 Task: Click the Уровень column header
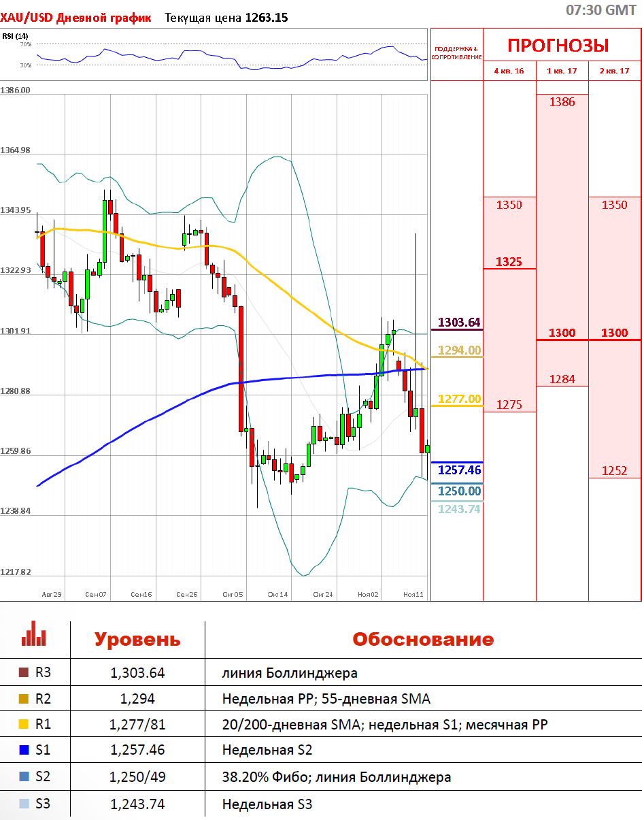[x=137, y=640]
